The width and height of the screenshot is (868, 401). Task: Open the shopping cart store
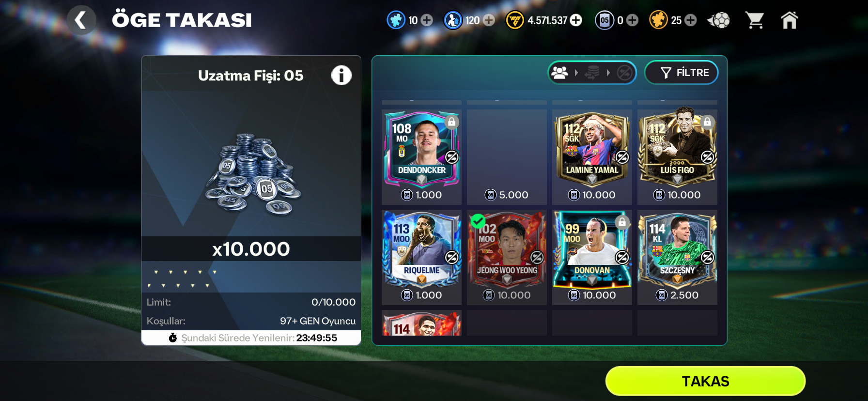755,20
